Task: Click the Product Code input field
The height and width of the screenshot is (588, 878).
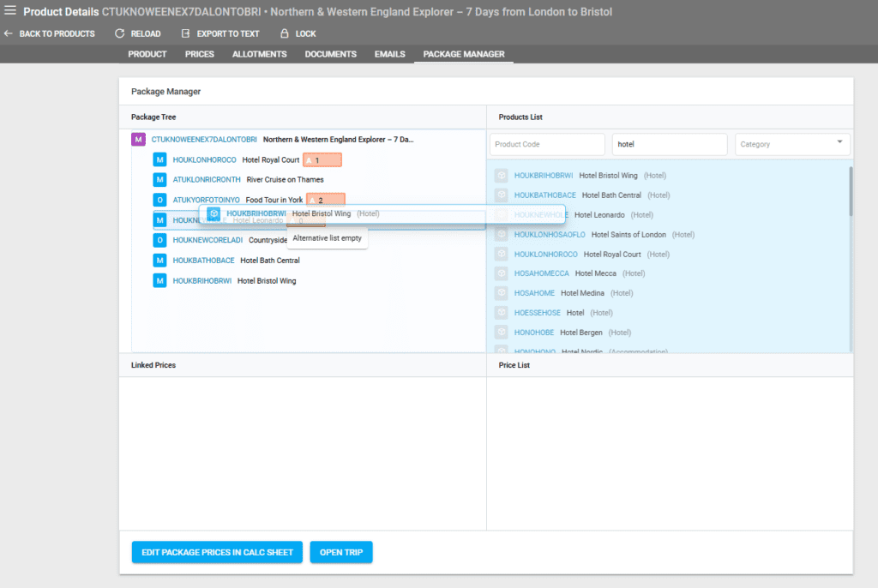Action: 547,144
